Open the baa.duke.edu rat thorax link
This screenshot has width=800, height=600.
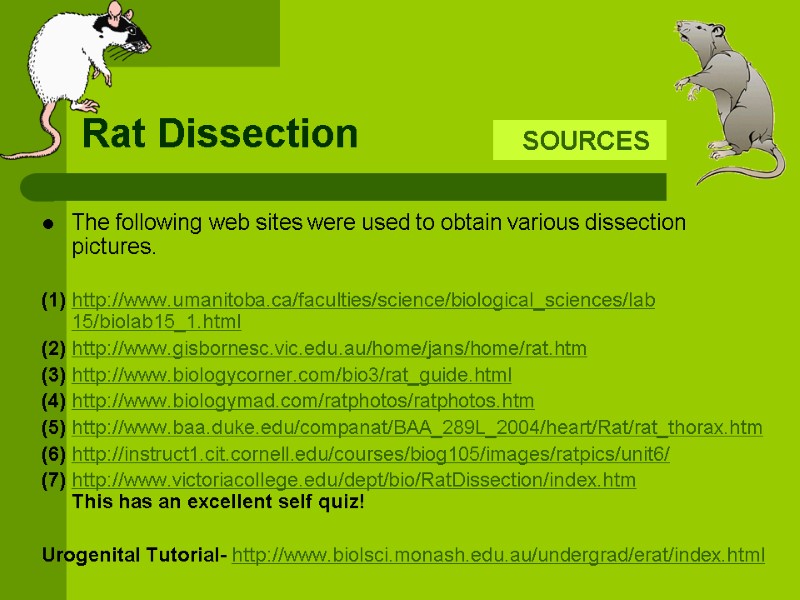[417, 428]
